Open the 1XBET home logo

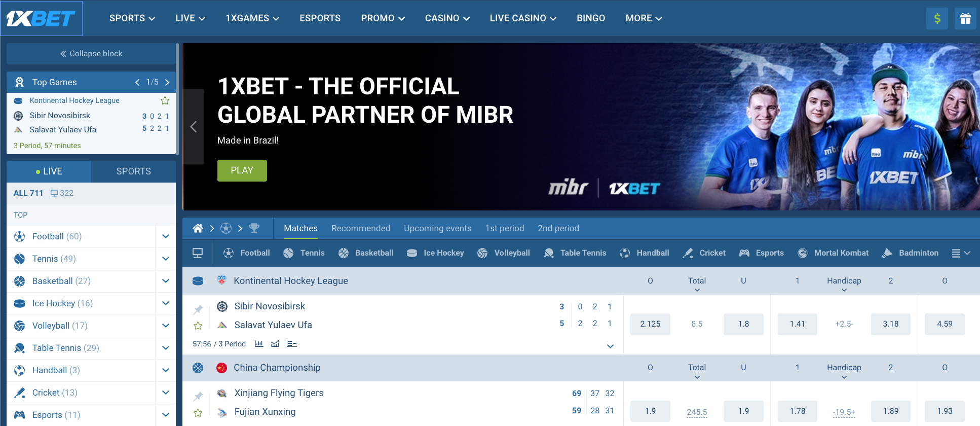coord(41,18)
